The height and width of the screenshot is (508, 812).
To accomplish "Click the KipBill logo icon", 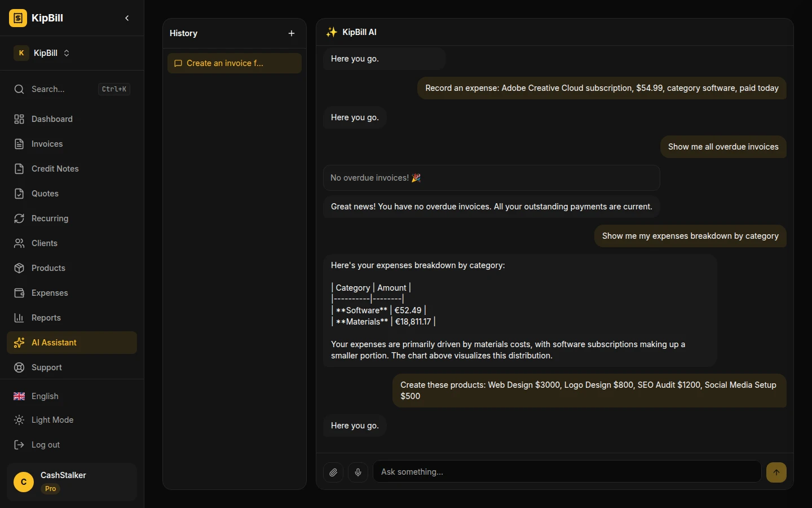I will (18, 18).
